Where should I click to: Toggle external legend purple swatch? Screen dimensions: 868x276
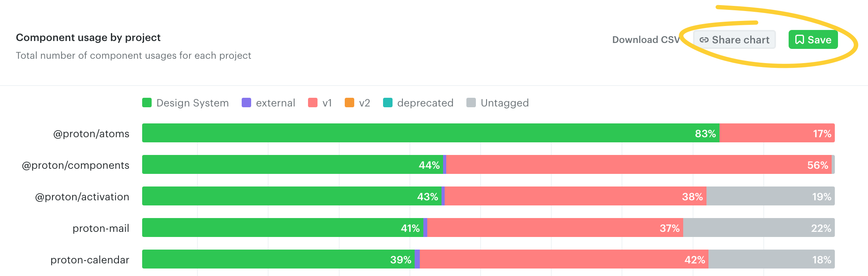246,103
